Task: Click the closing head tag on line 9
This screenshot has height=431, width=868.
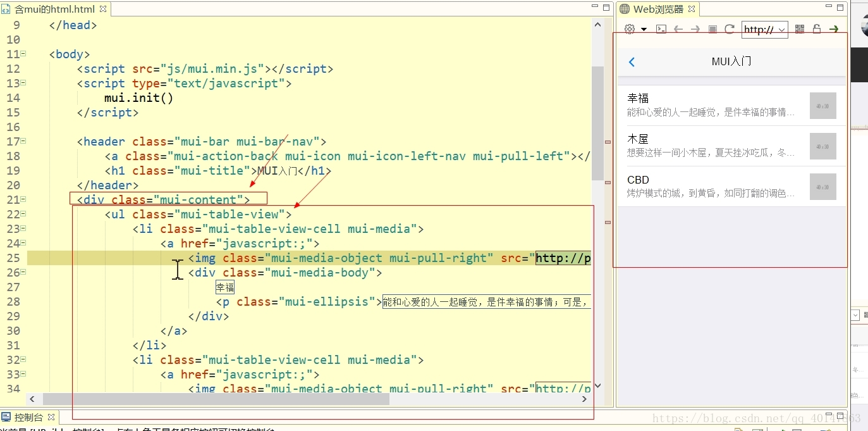Action: (73, 25)
